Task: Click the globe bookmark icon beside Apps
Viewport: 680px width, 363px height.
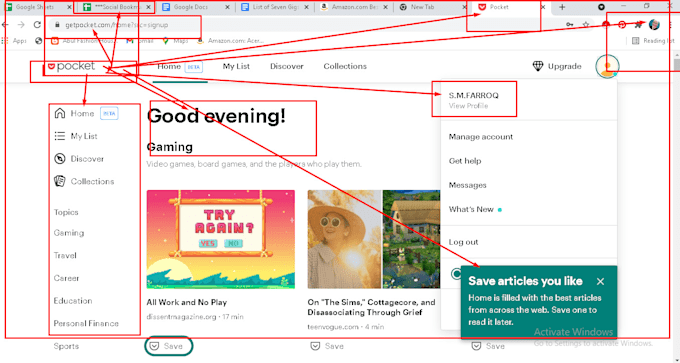Action: (39, 41)
